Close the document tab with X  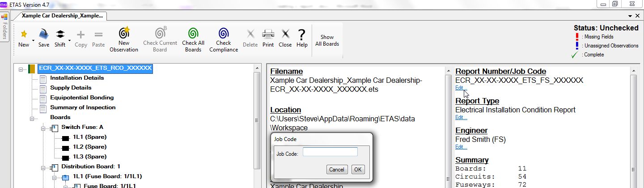pyautogui.click(x=638, y=16)
